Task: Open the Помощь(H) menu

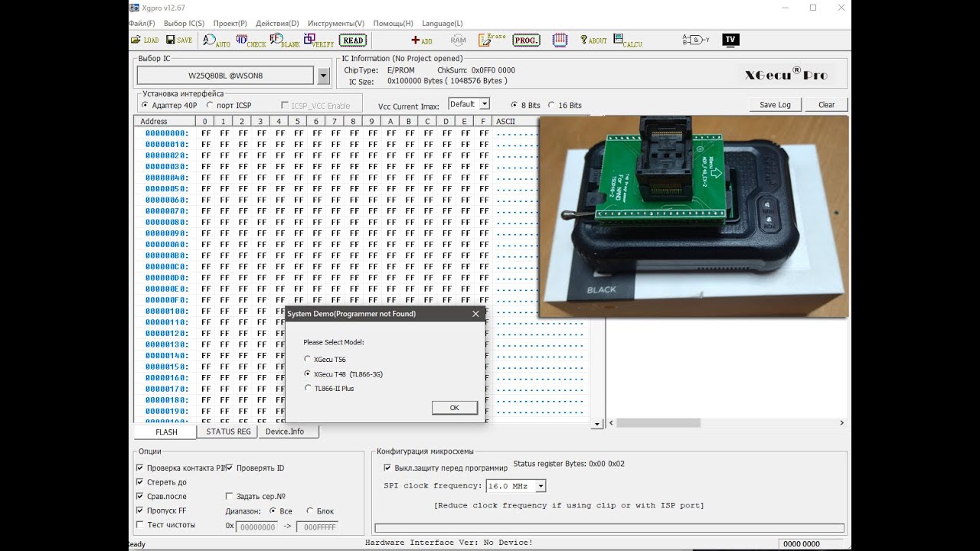Action: tap(393, 24)
